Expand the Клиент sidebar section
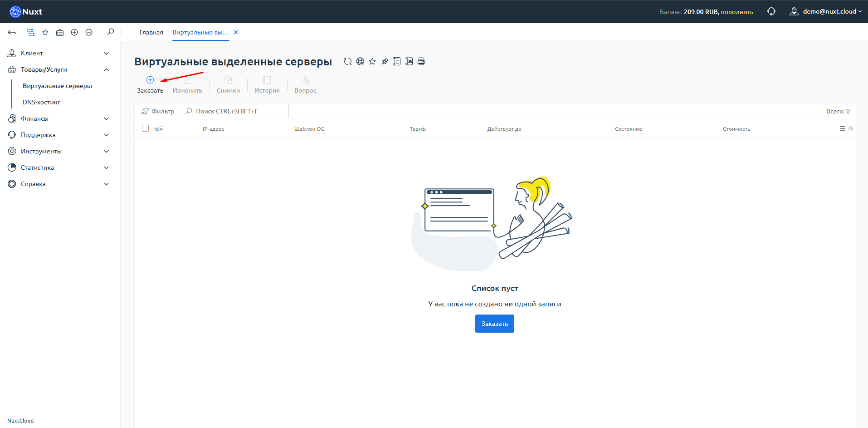The width and height of the screenshot is (868, 428). [59, 53]
